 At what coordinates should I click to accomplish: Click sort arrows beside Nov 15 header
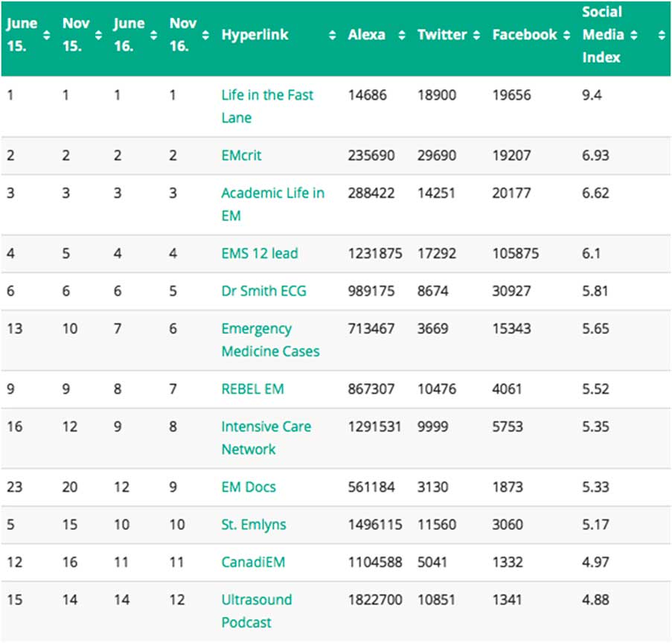point(99,35)
